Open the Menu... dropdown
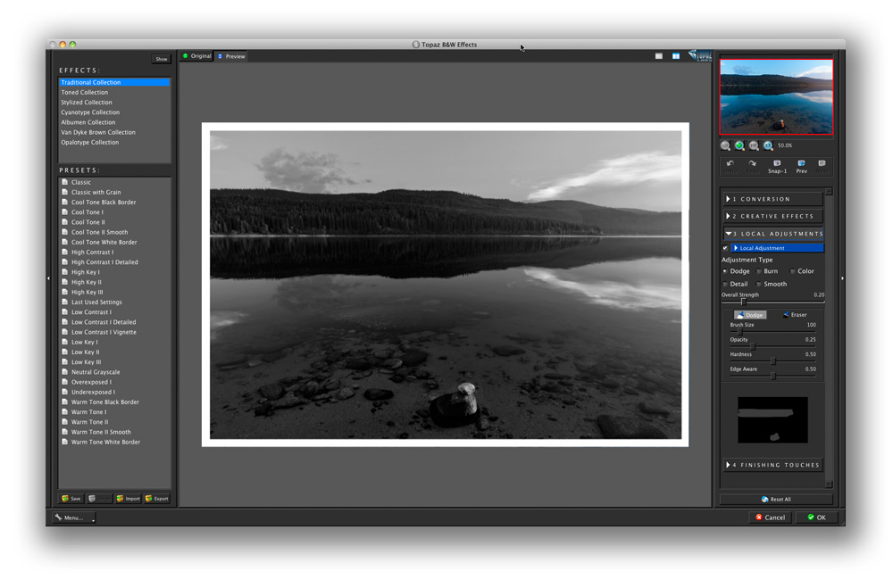The width and height of the screenshot is (893, 588). (x=74, y=518)
